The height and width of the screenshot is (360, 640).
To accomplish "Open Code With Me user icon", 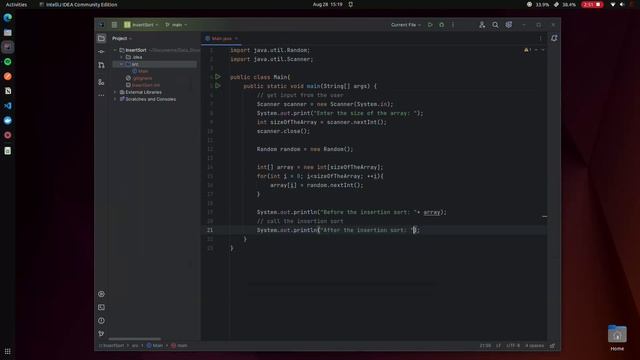I will 482,25.
